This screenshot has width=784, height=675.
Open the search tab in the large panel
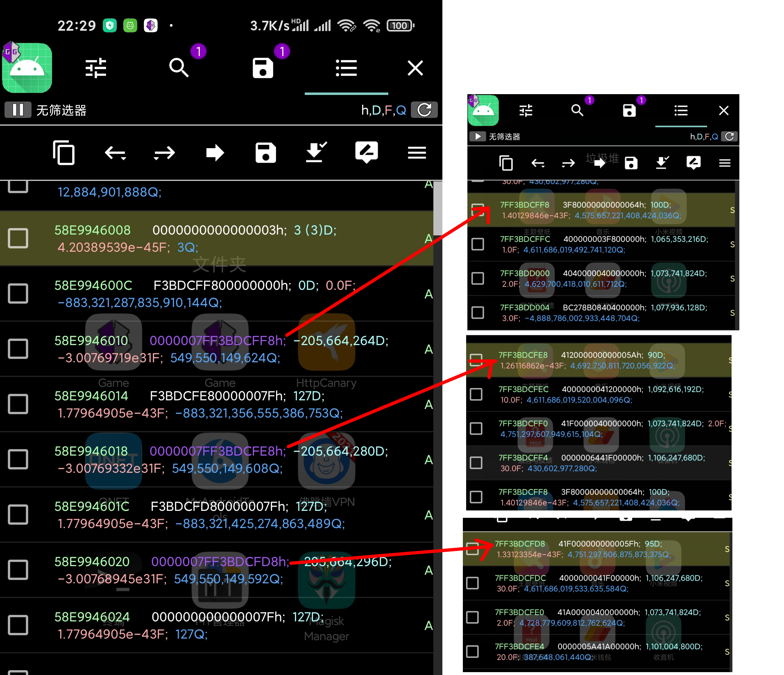[x=179, y=68]
